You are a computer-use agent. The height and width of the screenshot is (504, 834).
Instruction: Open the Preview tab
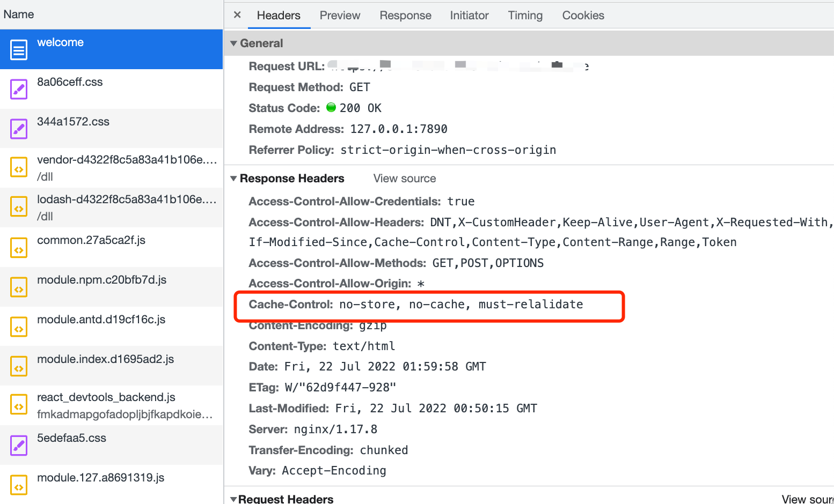pos(340,16)
